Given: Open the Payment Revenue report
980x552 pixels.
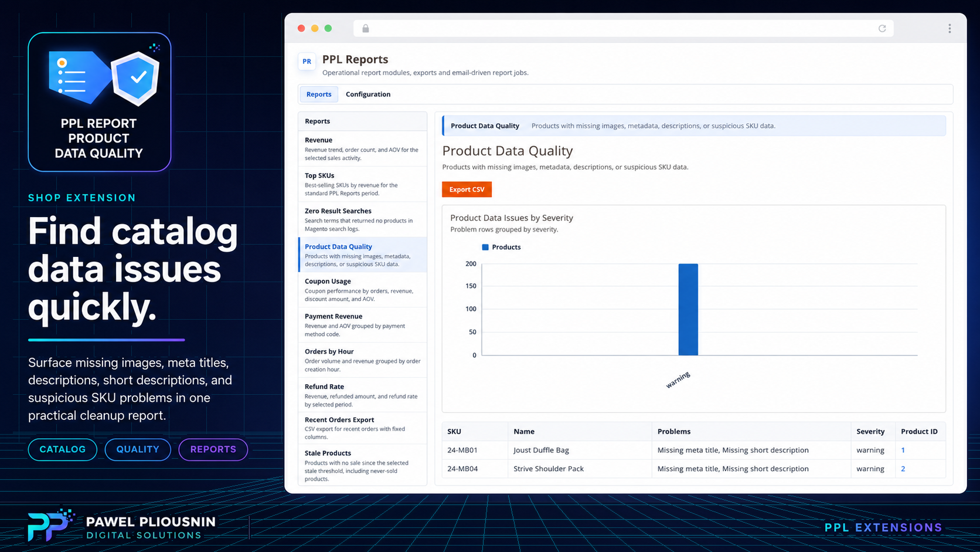Looking at the screenshot, I should point(363,325).
